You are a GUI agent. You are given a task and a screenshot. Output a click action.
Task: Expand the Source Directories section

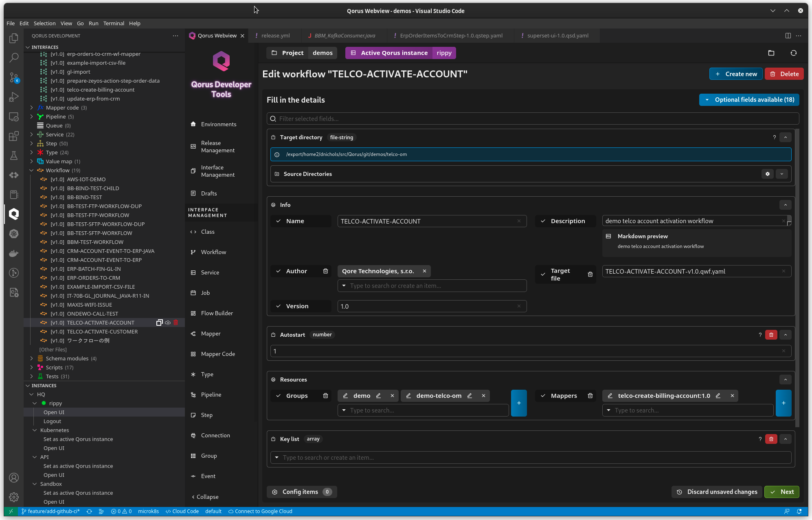coord(782,174)
